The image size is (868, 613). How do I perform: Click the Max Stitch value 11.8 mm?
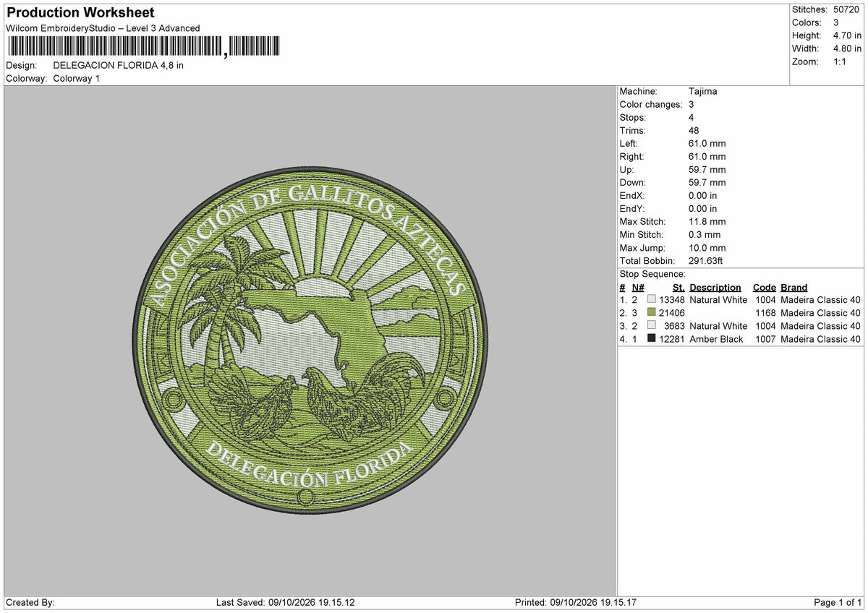click(x=707, y=221)
